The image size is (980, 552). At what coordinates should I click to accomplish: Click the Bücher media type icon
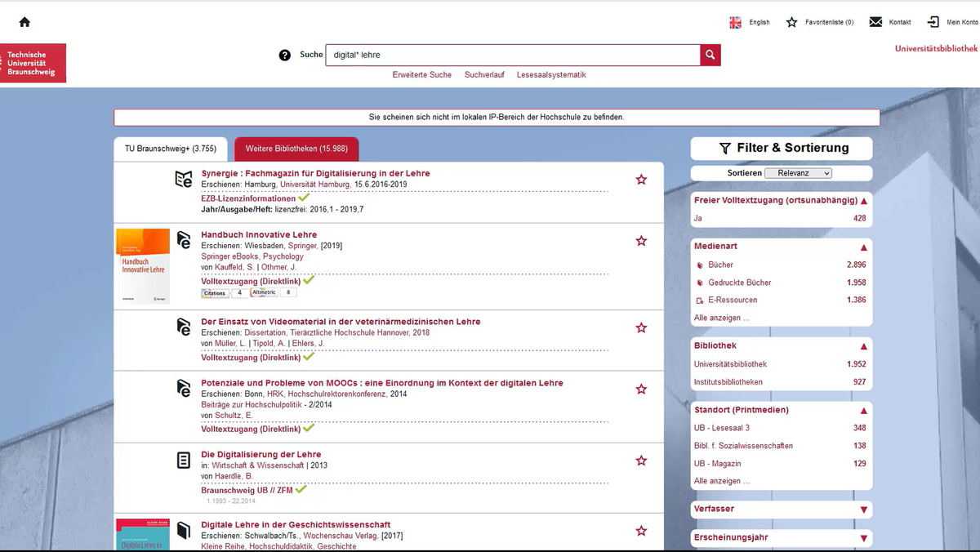point(699,265)
